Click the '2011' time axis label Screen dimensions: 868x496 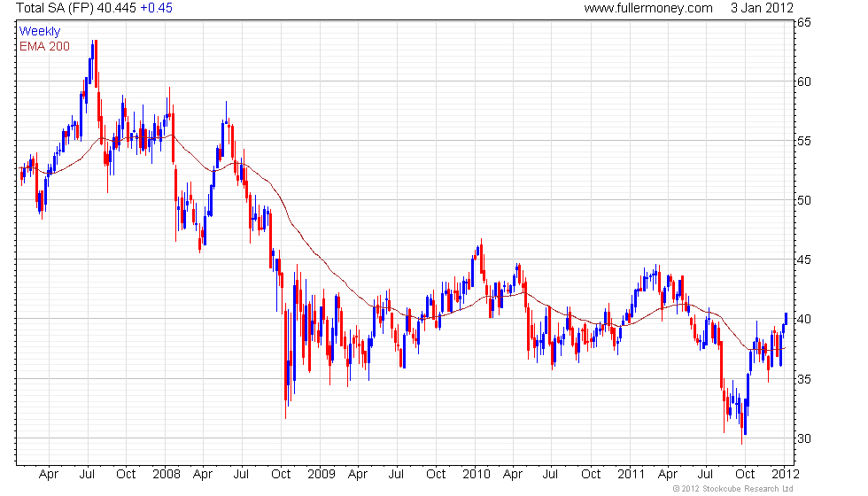[631, 475]
